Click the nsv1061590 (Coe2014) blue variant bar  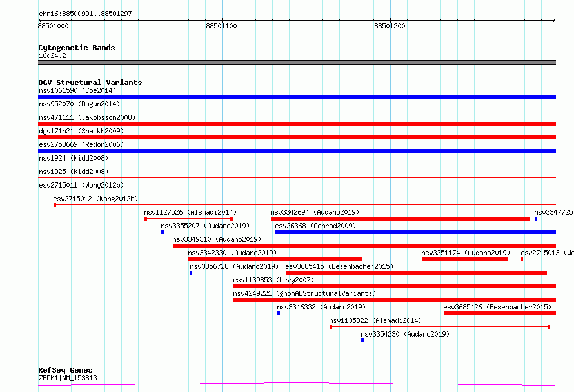(x=297, y=97)
